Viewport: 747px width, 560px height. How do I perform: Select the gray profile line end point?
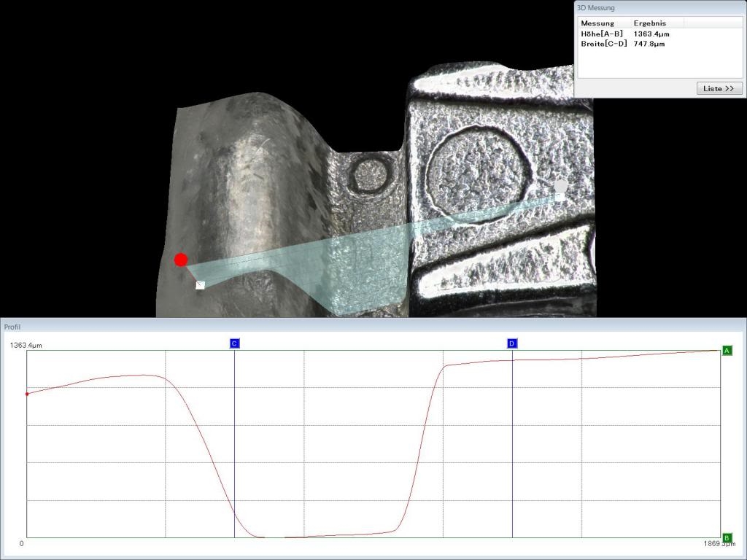tap(560, 187)
